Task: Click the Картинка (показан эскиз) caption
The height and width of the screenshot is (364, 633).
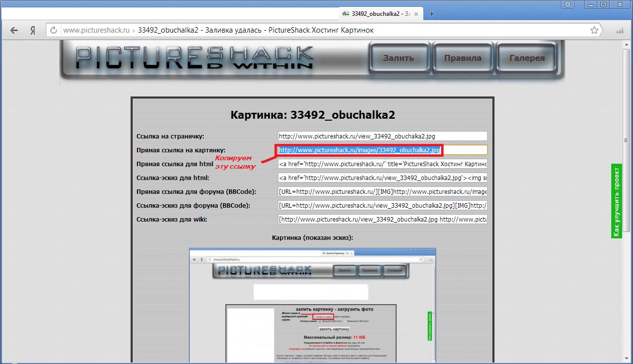Action: [313, 237]
